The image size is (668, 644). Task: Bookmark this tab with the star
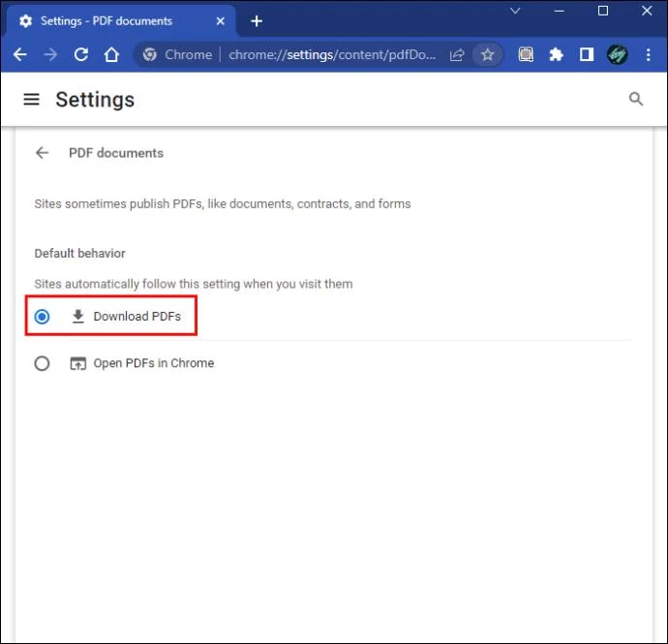[487, 54]
